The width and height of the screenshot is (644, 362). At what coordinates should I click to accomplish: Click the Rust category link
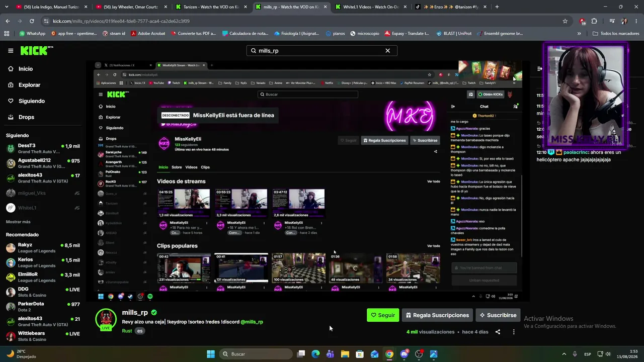point(127,331)
